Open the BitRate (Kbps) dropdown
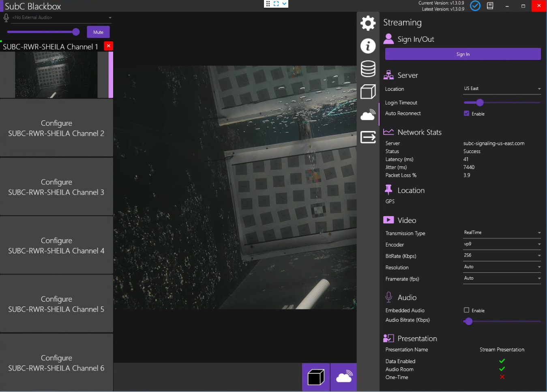 (x=502, y=255)
